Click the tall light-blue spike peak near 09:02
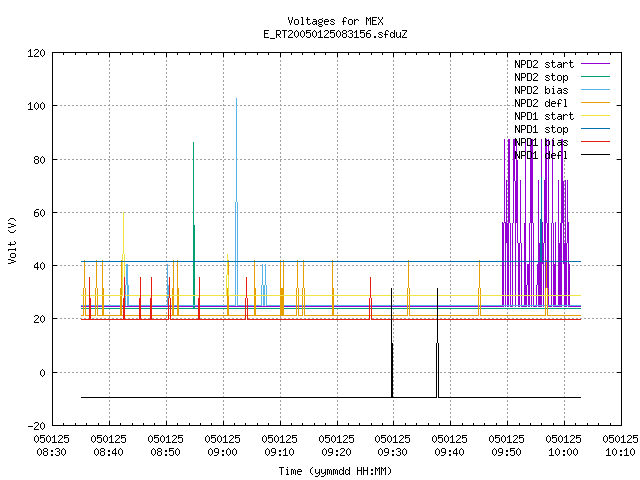The width and height of the screenshot is (640, 480). [x=236, y=99]
